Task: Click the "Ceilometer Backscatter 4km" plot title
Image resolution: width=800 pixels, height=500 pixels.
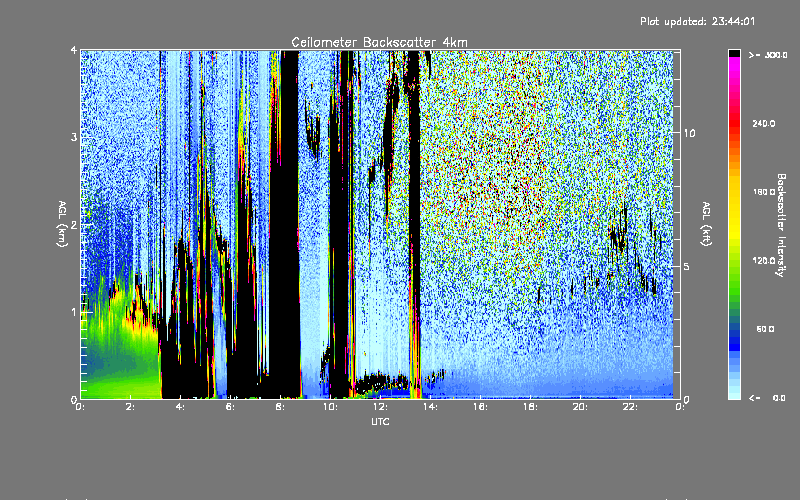Action: tap(379, 42)
